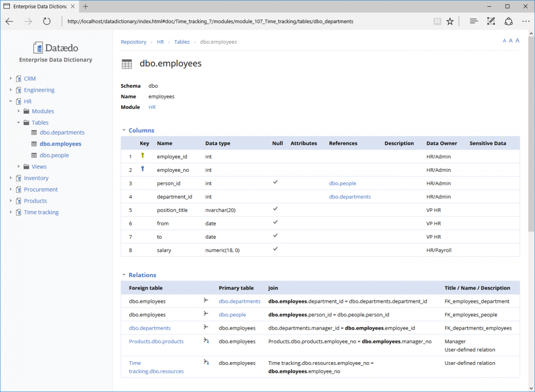Open the browser More options menu

pos(526,21)
